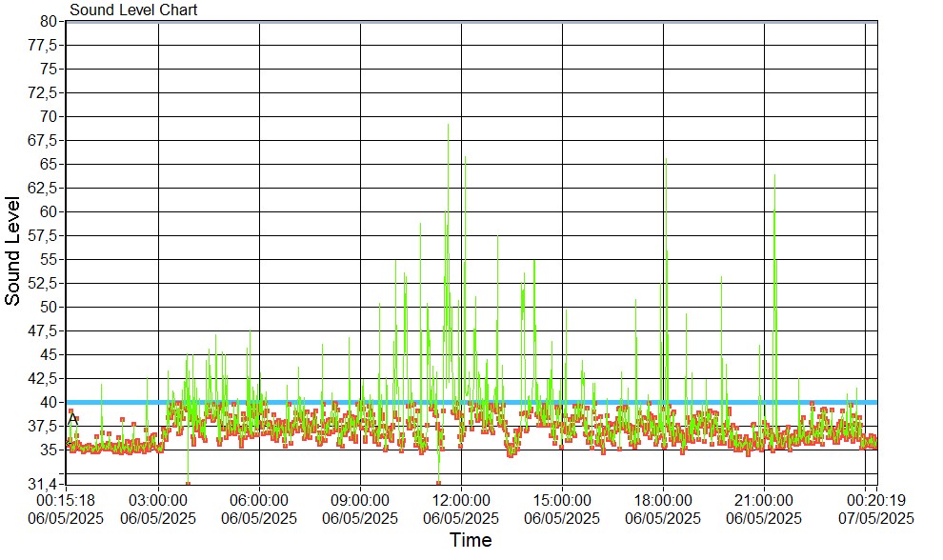This screenshot has width=943, height=560.
Task: Click the 50 tick label on Y axis
Action: coord(50,307)
